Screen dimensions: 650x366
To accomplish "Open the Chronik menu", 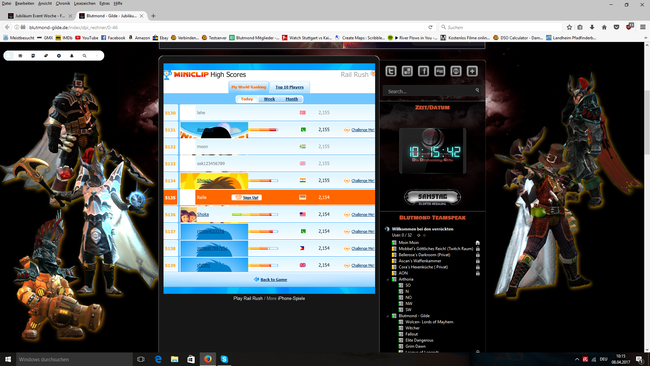I will pos(63,3).
